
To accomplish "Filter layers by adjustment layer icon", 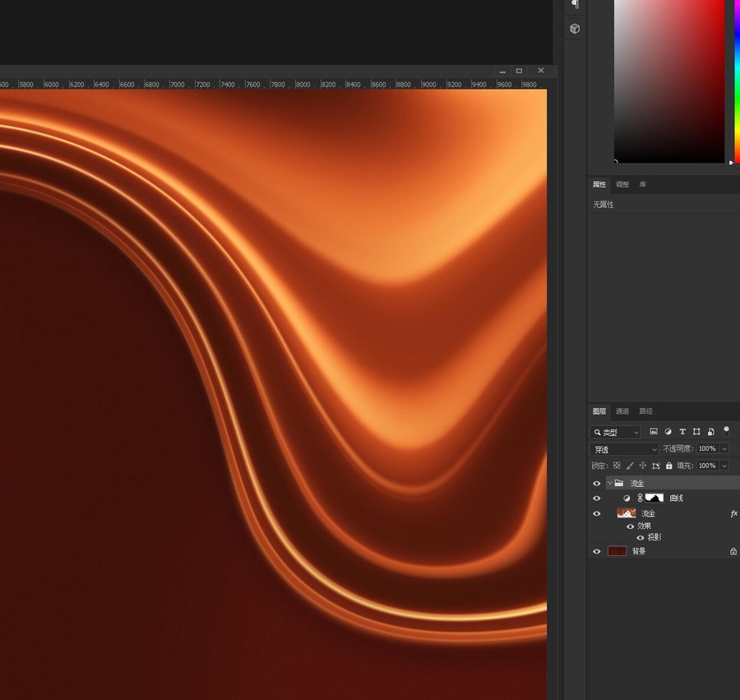I will coord(668,431).
